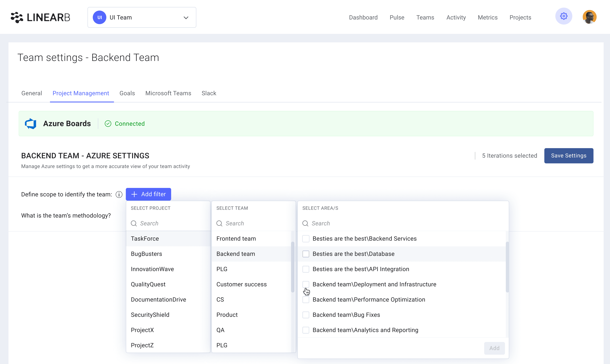Click the Connected status checkmark icon

[108, 124]
